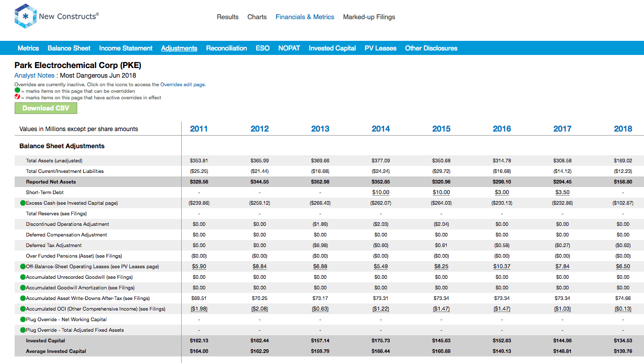Click the 2018 year column header

[623, 129]
